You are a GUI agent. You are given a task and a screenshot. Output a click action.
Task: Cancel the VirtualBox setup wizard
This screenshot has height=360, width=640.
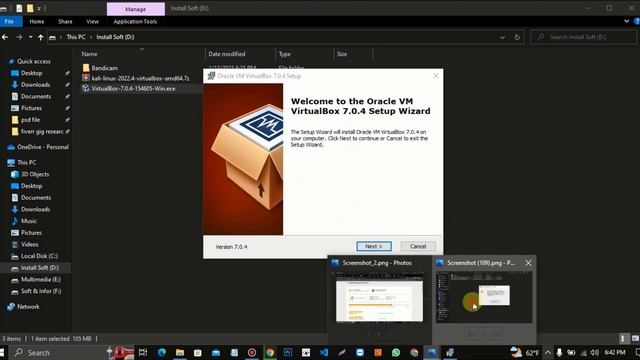[x=418, y=246]
